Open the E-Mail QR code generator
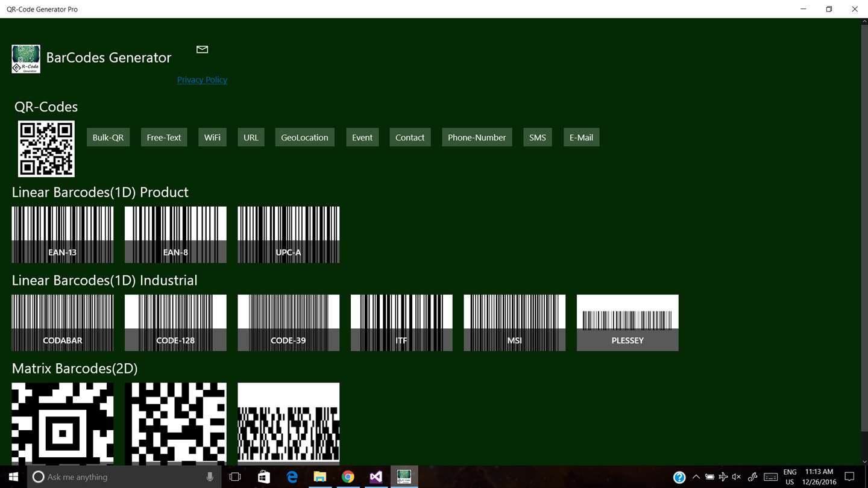 coord(581,137)
